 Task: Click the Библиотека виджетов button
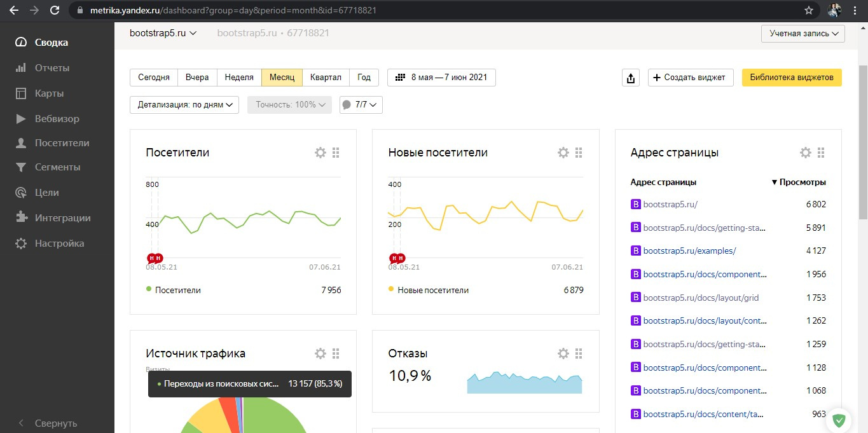[x=792, y=78]
